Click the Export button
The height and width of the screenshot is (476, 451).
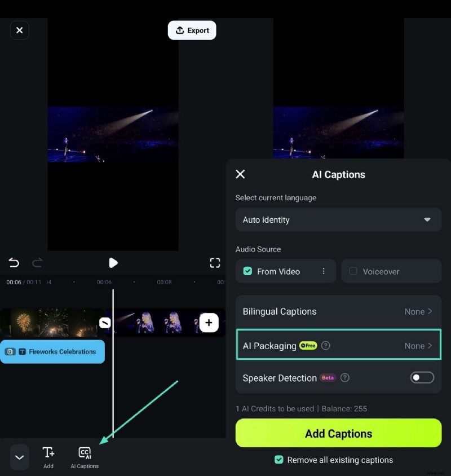click(192, 30)
